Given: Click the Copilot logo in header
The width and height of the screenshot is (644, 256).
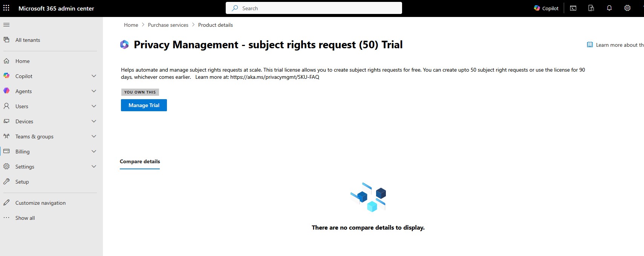Looking at the screenshot, I should pyautogui.click(x=537, y=8).
